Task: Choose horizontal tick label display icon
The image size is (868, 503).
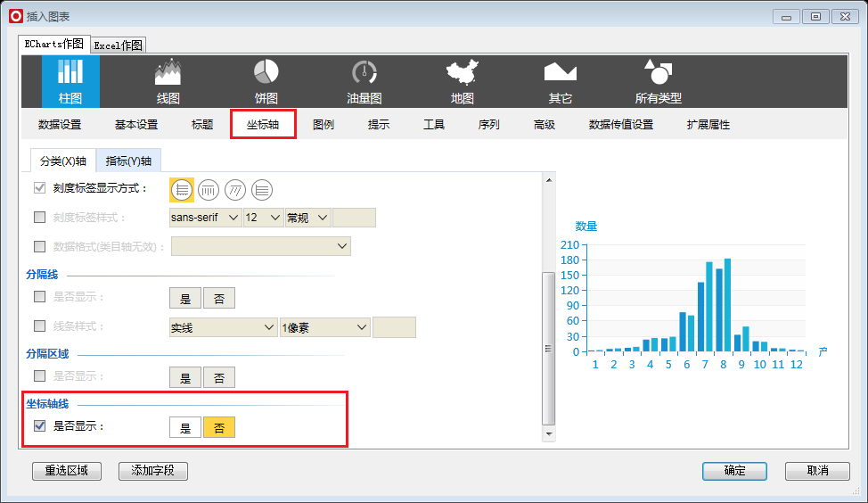Action: tap(182, 190)
